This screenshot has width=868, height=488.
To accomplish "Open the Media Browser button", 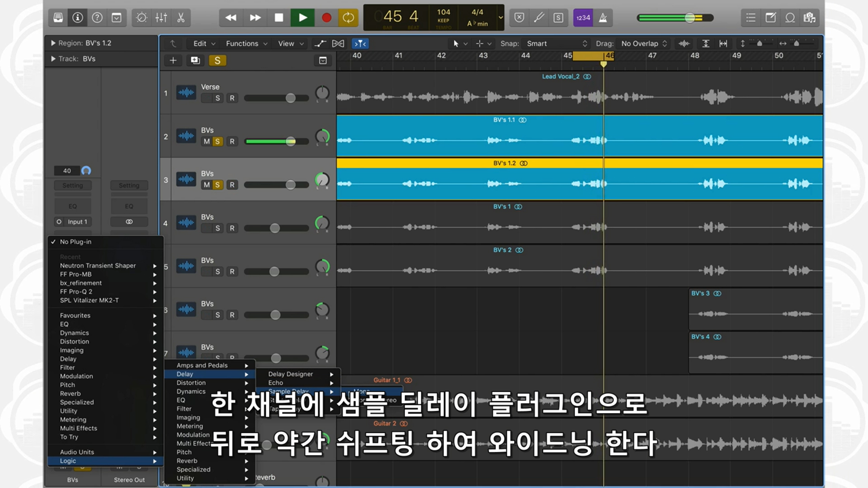I will [809, 18].
